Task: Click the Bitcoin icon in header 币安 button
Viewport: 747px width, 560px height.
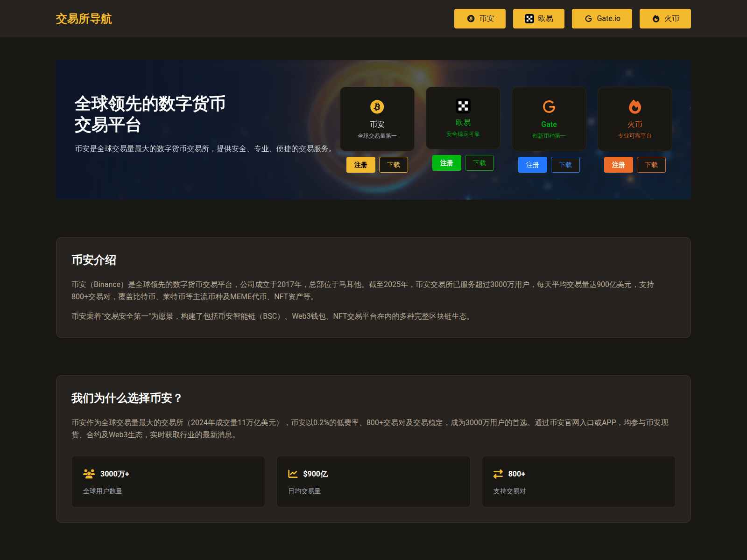Action: coord(471,19)
